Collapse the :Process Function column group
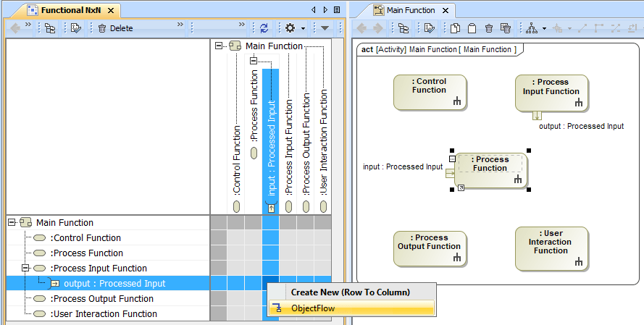The width and height of the screenshot is (644, 325). (254, 61)
